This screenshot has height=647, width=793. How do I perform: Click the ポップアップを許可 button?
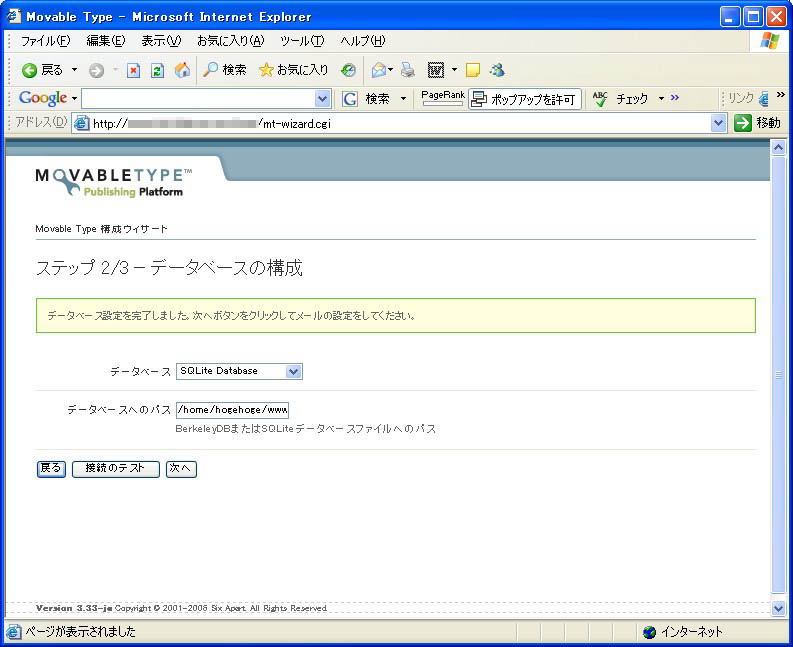pos(524,99)
